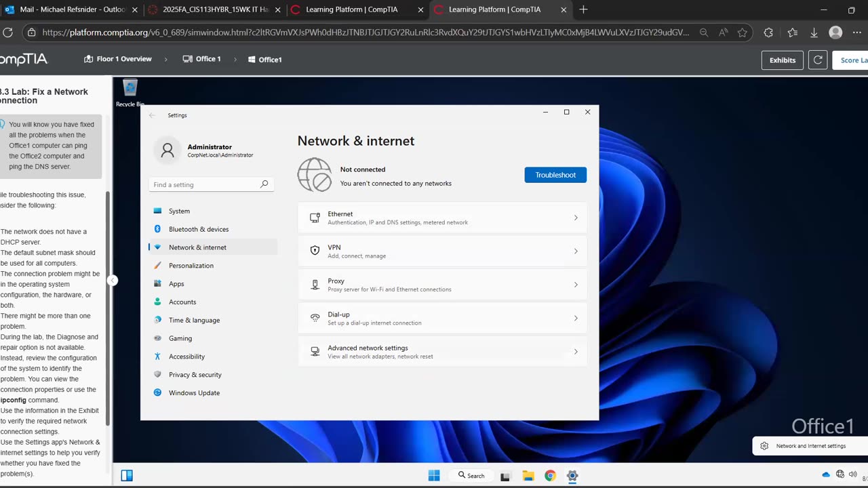Click the refresh icon next to Exhibits
The height and width of the screenshot is (488, 868).
818,60
